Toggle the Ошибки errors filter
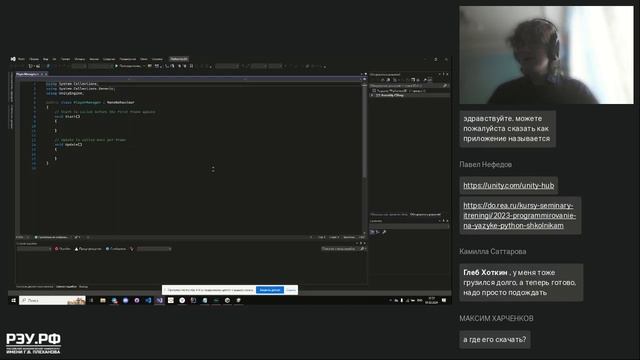 [x=62, y=249]
